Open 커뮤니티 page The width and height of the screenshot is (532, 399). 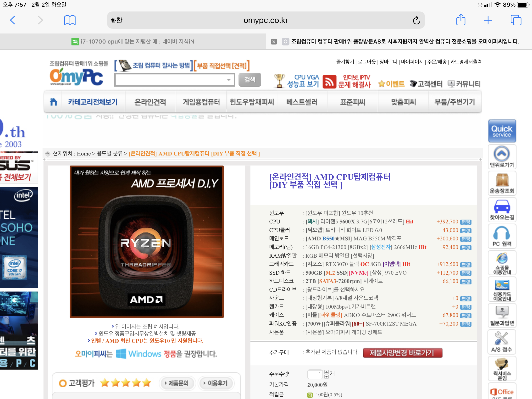point(464,84)
